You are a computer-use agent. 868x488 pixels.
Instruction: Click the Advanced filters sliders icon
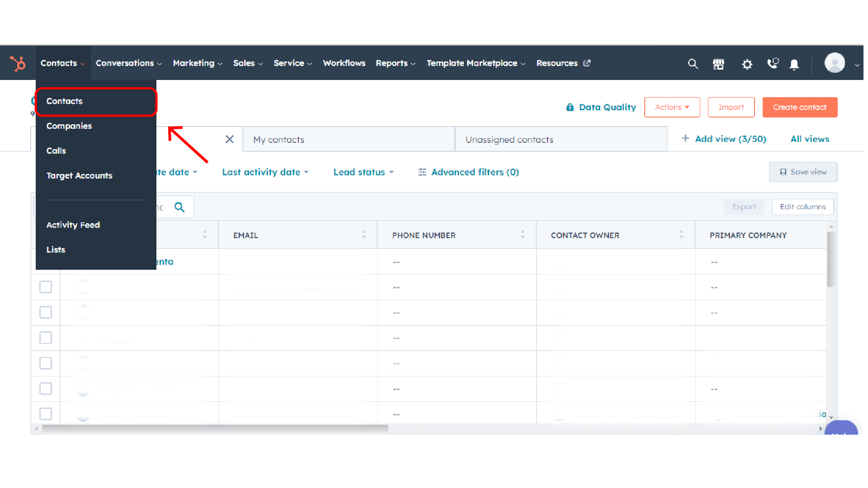422,172
